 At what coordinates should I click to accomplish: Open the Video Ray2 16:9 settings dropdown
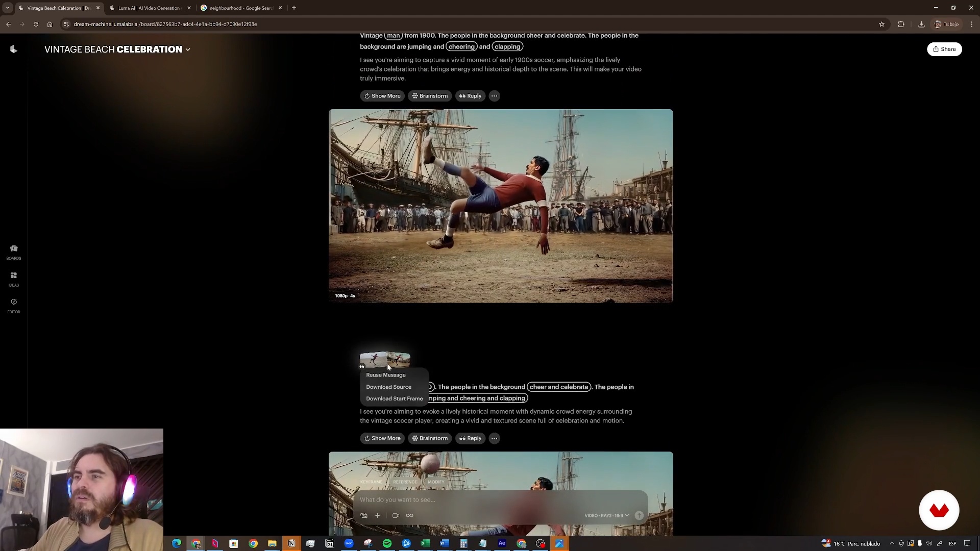pyautogui.click(x=606, y=516)
